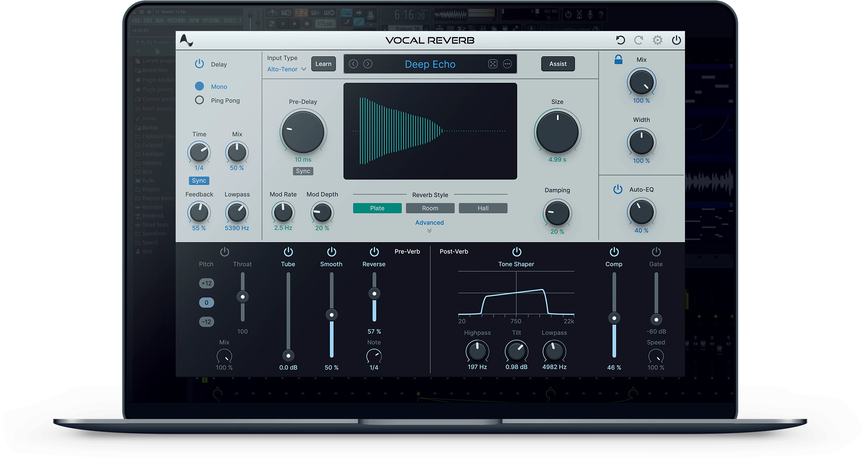
Task: Enable the Reverse pre-verb module
Action: point(373,252)
